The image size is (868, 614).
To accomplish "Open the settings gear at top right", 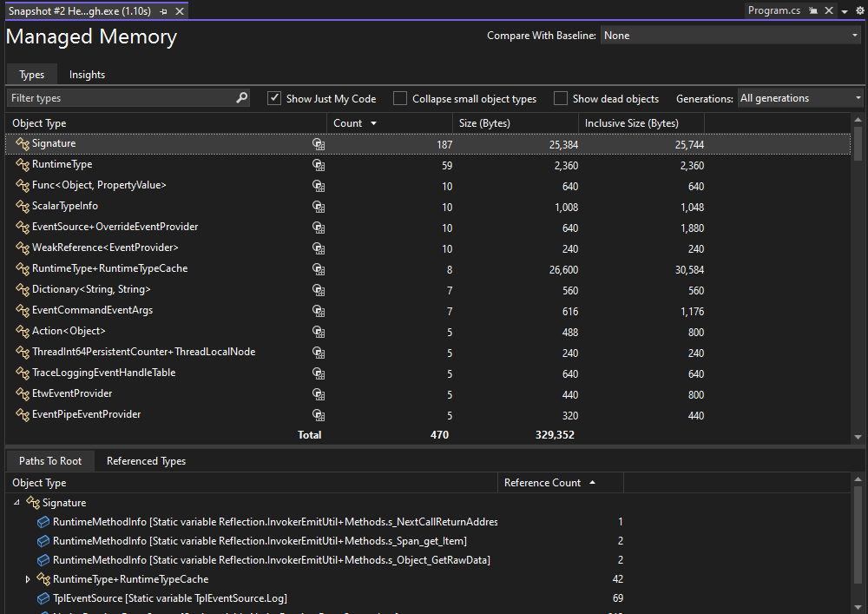I will [859, 10].
